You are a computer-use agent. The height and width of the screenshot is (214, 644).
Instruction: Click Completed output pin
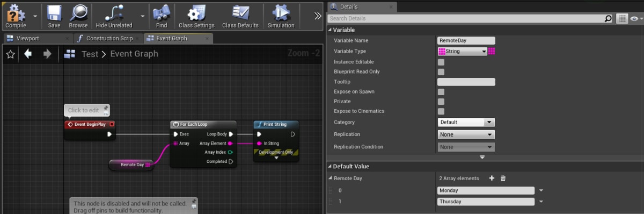point(231,161)
